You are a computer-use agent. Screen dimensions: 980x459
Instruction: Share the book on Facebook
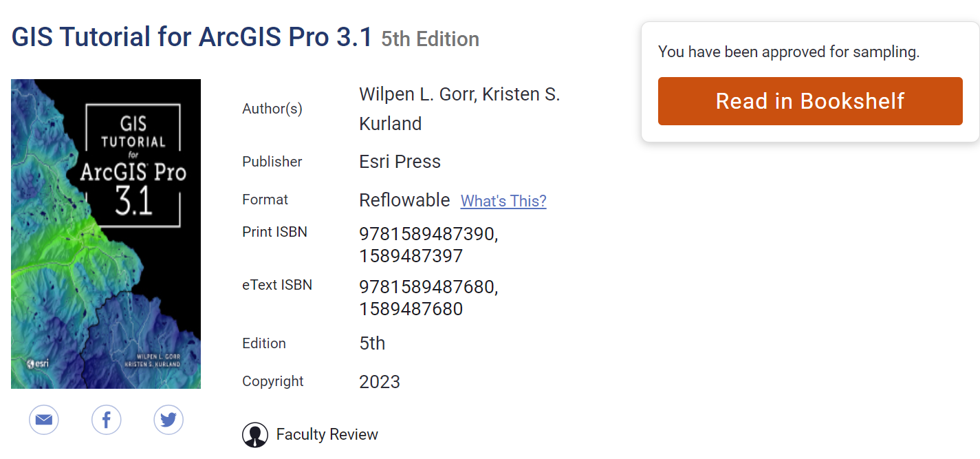(x=107, y=420)
